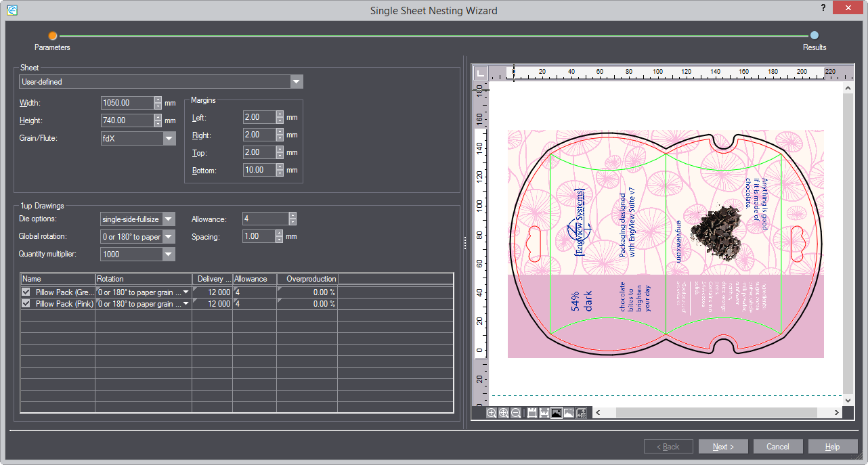Click the transparent graphics image icon

click(x=568, y=413)
